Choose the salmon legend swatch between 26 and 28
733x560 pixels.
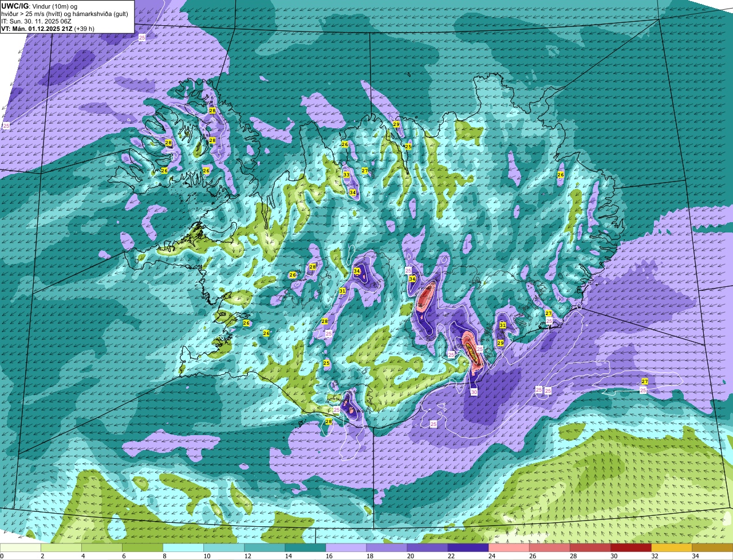coord(549,547)
